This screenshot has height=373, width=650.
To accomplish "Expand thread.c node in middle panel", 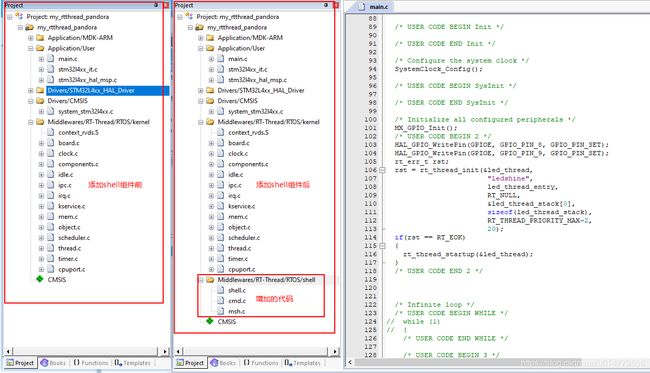I will 211,248.
